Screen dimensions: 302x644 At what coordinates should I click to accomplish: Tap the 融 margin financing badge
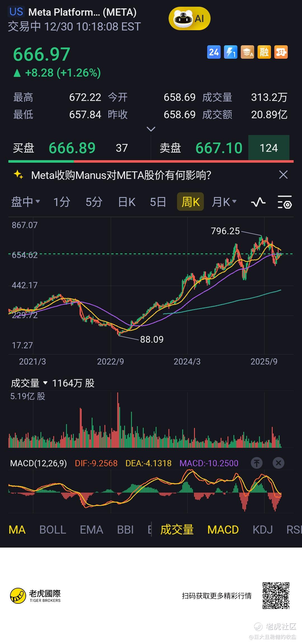click(x=264, y=52)
